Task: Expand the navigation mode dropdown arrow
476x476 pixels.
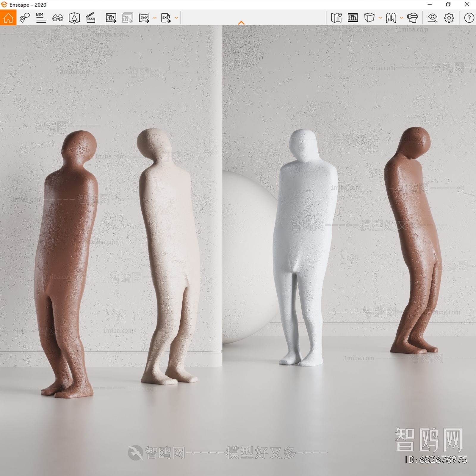Action: click(x=401, y=18)
